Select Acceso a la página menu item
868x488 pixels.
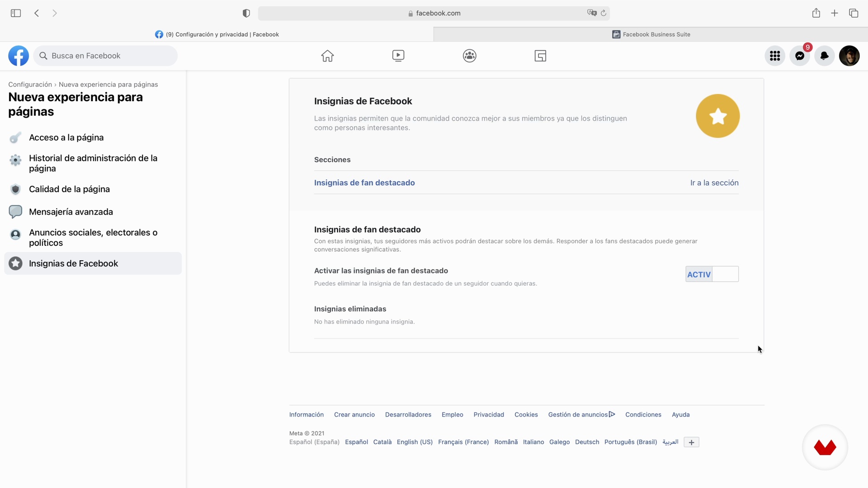point(93,137)
